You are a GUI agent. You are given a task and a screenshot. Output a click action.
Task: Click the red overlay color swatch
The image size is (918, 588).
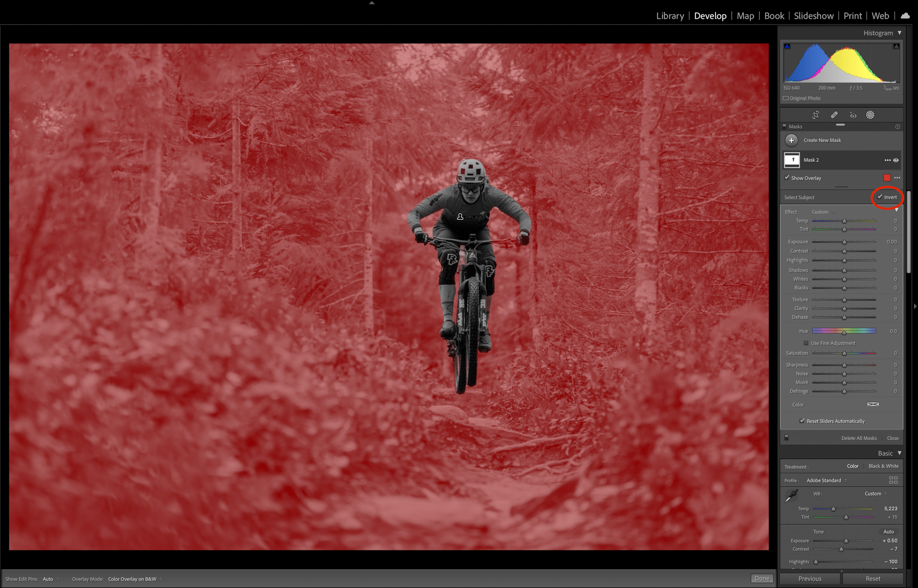pyautogui.click(x=887, y=178)
